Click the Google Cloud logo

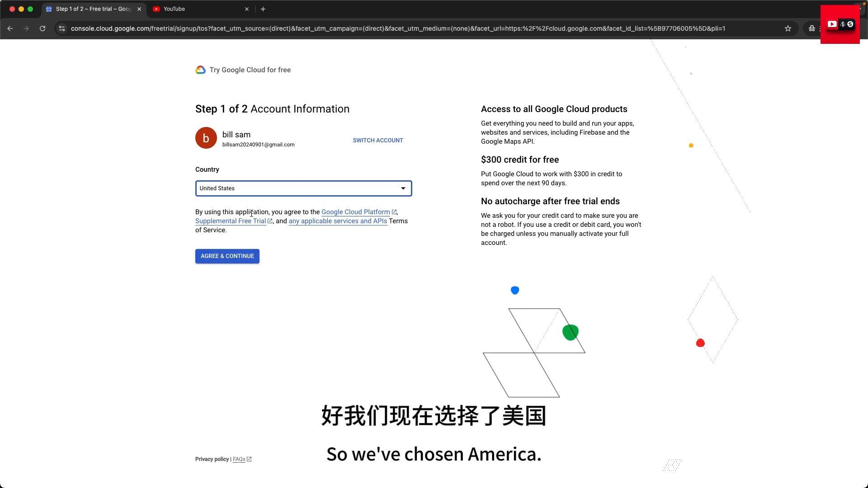[200, 70]
